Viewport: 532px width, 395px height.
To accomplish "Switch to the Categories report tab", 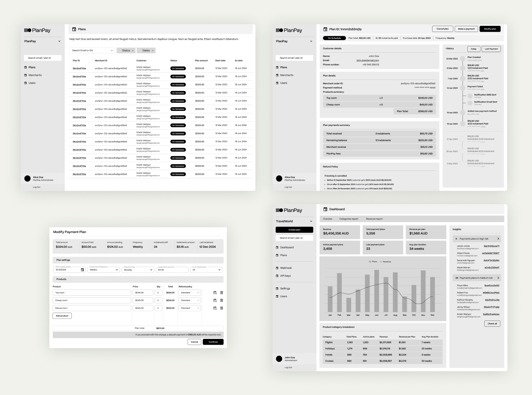I will click(x=349, y=219).
